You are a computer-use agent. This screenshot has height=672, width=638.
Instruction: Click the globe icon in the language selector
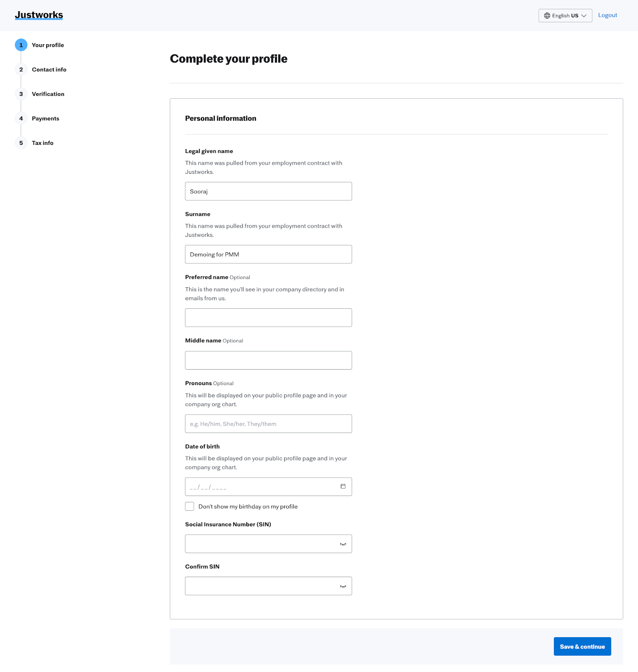point(547,16)
